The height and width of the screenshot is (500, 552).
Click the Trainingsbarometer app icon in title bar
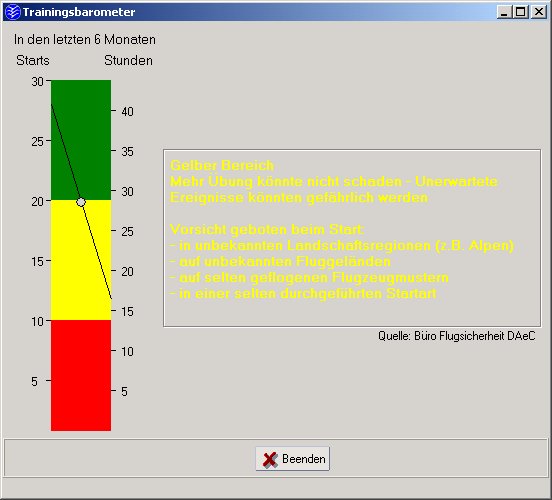pos(13,12)
